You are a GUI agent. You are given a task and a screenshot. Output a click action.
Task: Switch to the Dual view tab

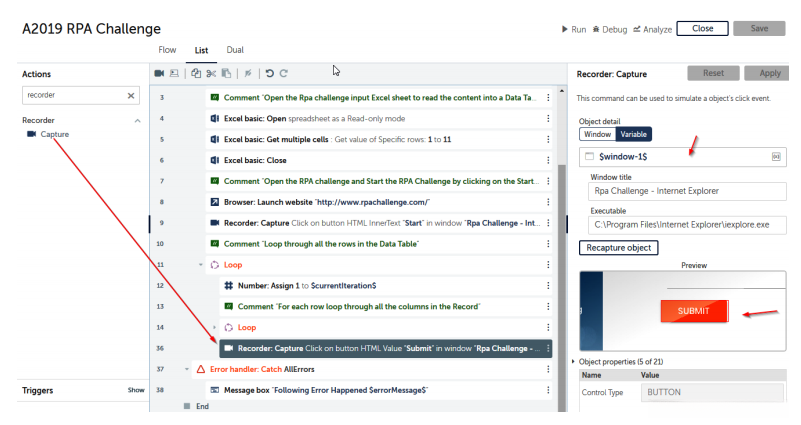[x=235, y=50]
